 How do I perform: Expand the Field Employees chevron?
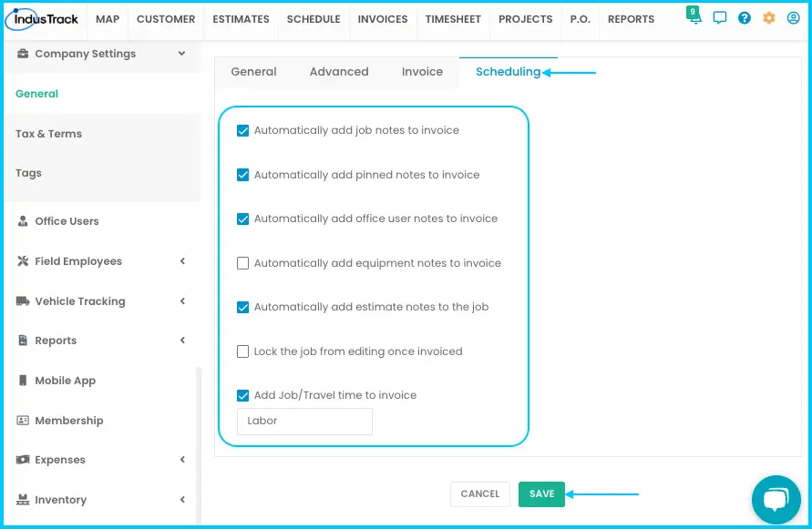click(x=182, y=261)
